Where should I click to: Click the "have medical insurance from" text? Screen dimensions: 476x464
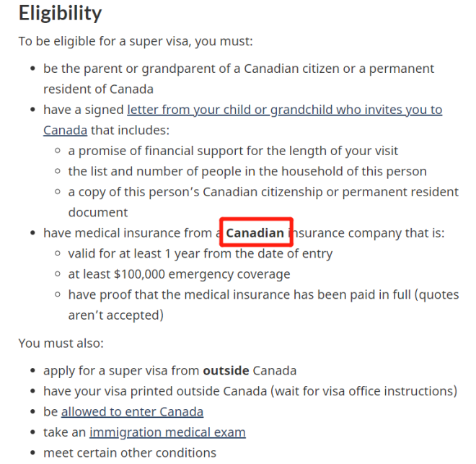coord(127,233)
